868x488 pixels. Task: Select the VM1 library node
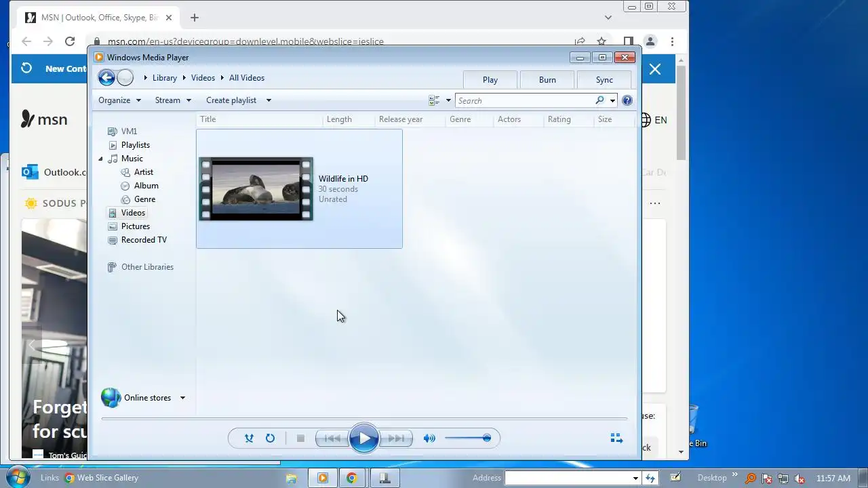click(123, 131)
